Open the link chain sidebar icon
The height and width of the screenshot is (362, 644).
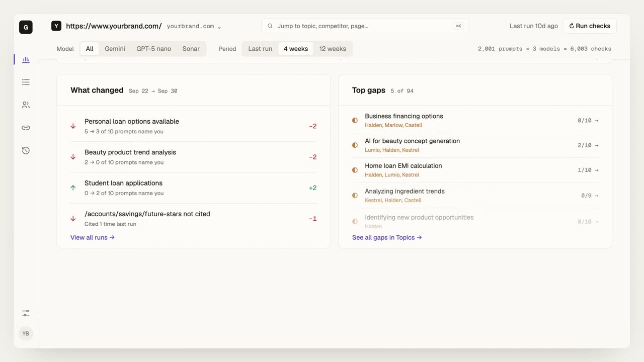[26, 128]
